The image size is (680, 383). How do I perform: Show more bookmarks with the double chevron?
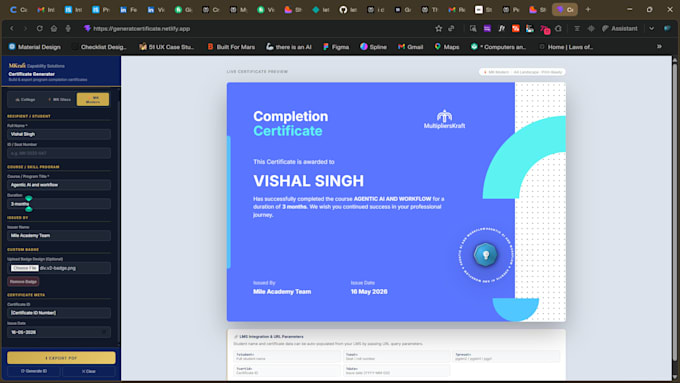point(659,46)
